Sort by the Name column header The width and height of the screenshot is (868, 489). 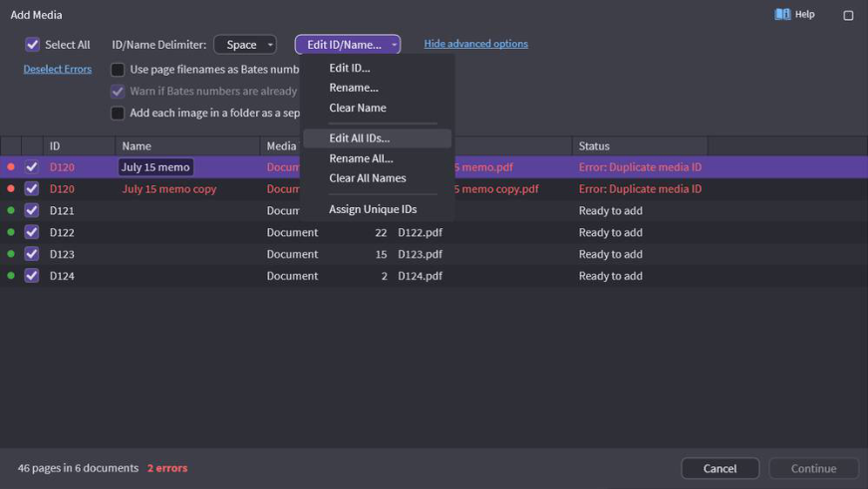(x=187, y=146)
